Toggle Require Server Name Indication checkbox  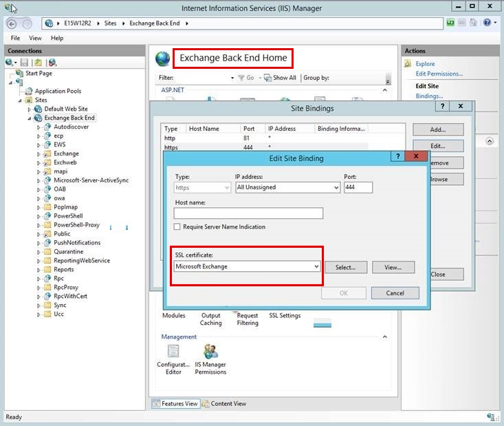tap(177, 226)
